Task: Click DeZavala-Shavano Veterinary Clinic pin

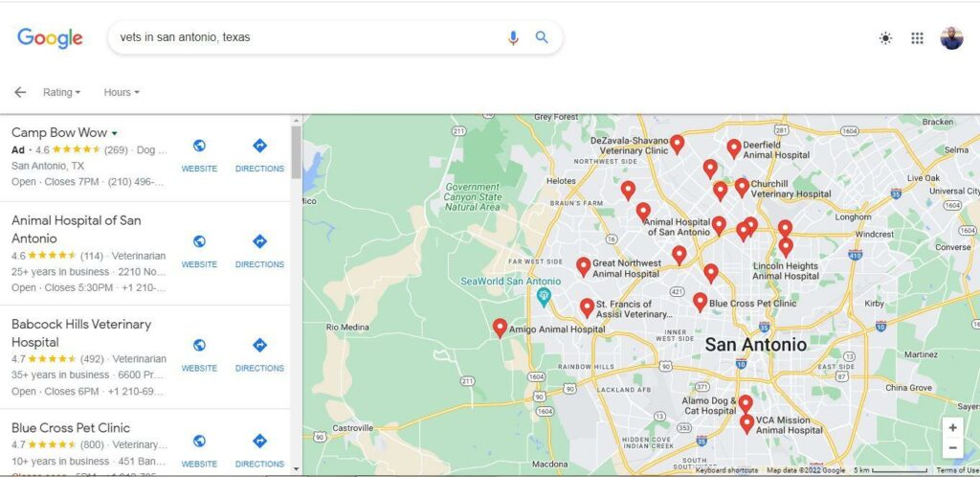Action: point(677,145)
